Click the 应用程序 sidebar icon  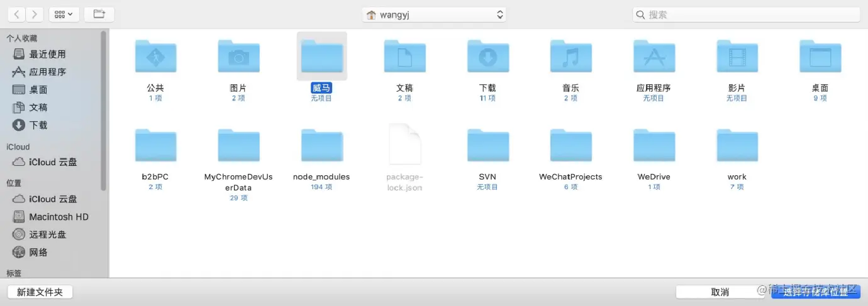pos(19,72)
